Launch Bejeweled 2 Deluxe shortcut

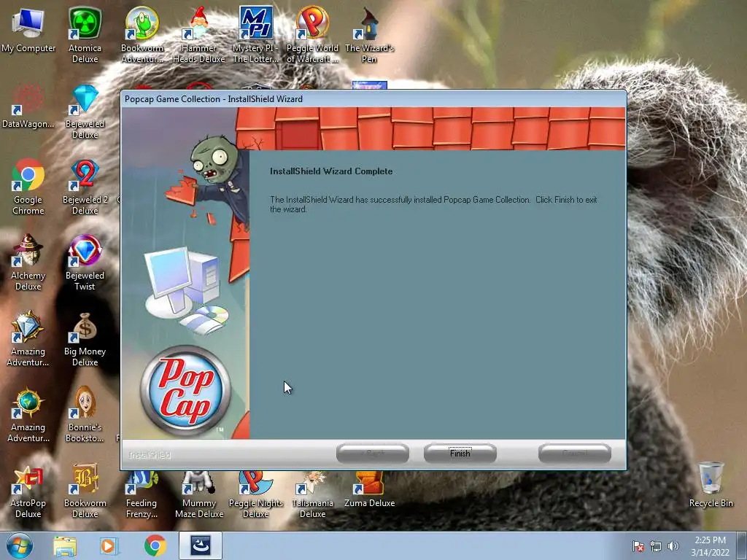coord(85,187)
